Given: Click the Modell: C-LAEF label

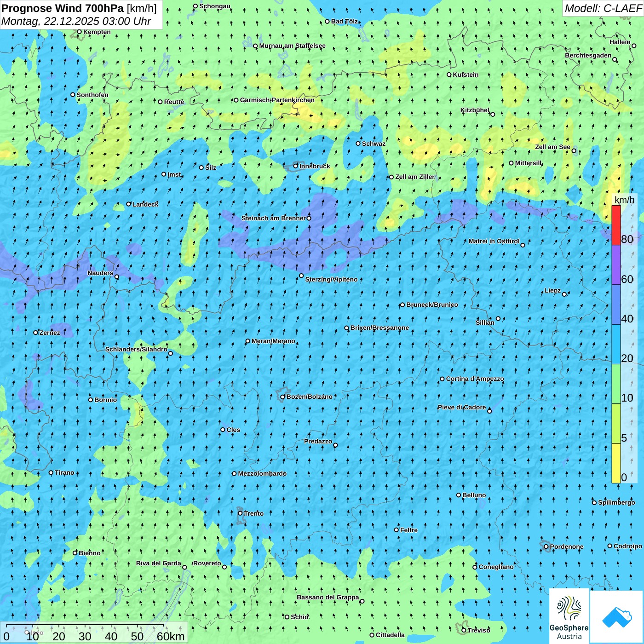Looking at the screenshot, I should coord(603,8).
